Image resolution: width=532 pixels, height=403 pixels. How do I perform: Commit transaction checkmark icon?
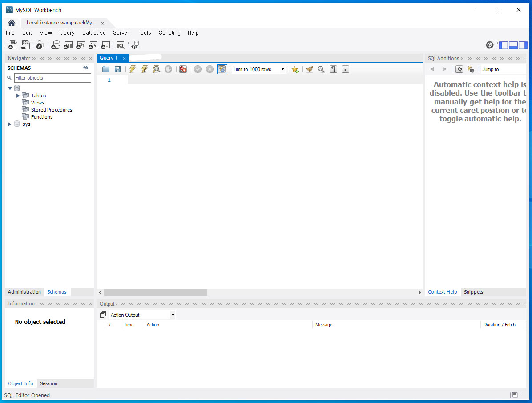point(198,69)
